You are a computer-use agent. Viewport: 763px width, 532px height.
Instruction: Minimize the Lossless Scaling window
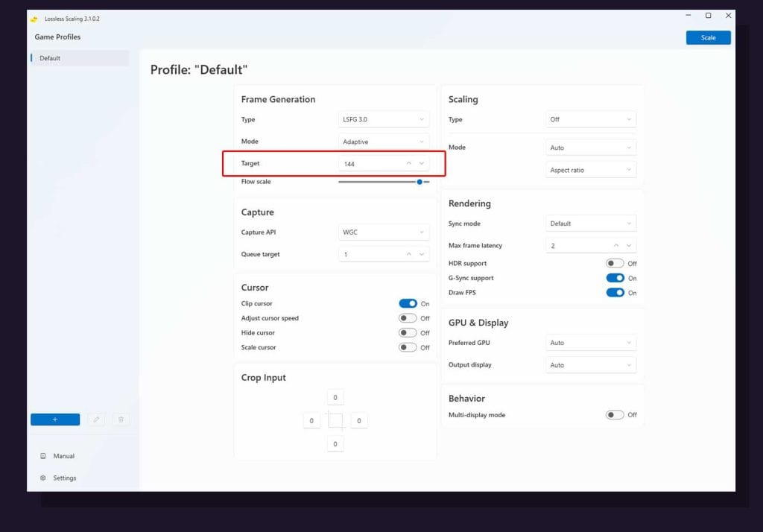688,16
